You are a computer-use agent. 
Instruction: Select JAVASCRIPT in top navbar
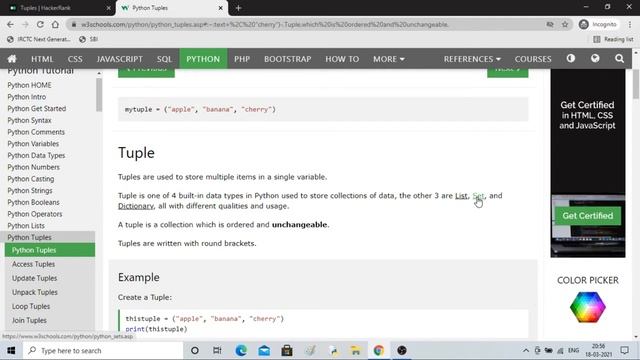[120, 59]
